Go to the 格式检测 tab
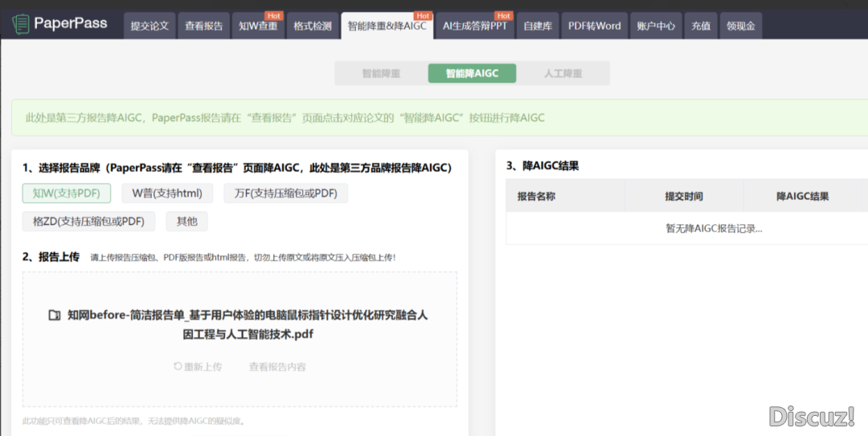The width and height of the screenshot is (868, 436). pos(312,26)
